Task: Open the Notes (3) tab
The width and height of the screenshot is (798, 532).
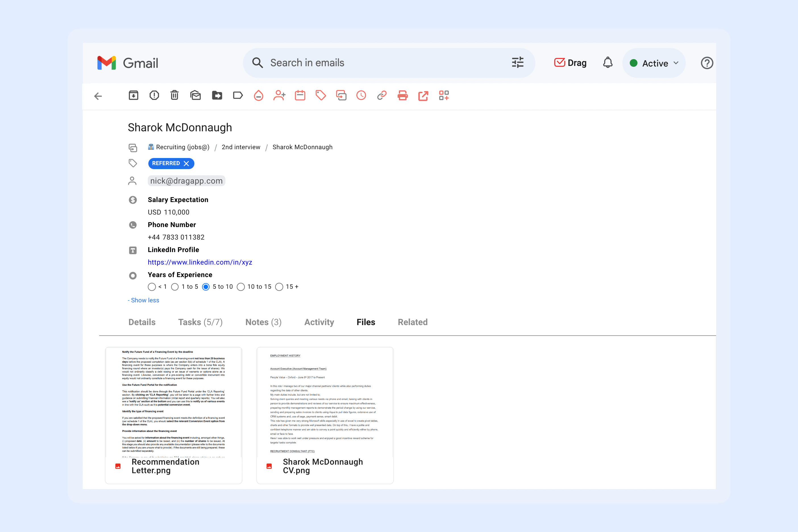Action: click(263, 322)
